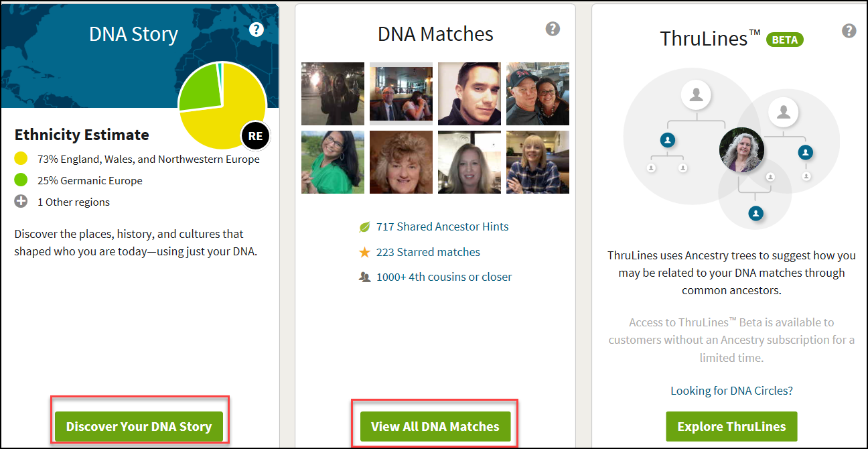Screen dimensions: 868x449
Task: Follow the Looking for DNA Circles link
Action: pyautogui.click(x=731, y=391)
